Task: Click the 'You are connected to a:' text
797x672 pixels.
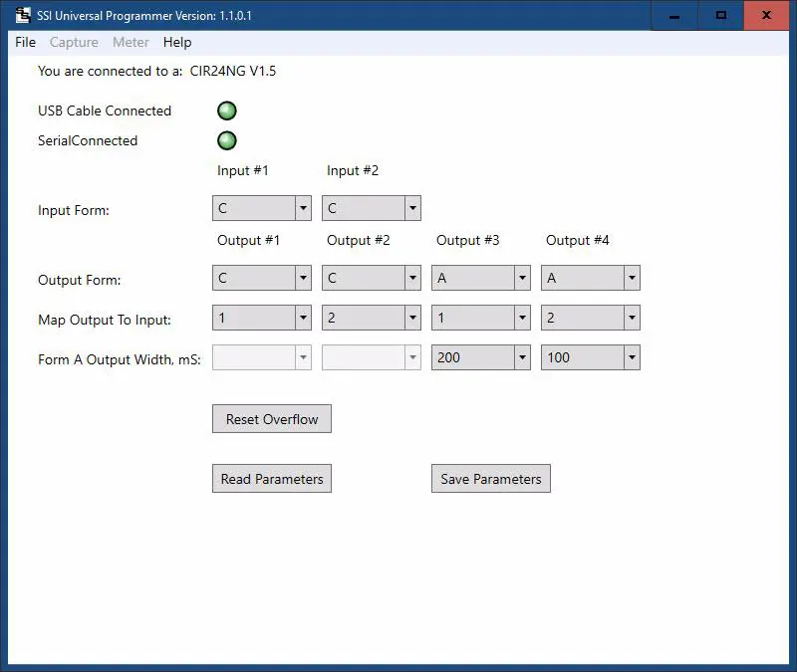Action: click(110, 71)
